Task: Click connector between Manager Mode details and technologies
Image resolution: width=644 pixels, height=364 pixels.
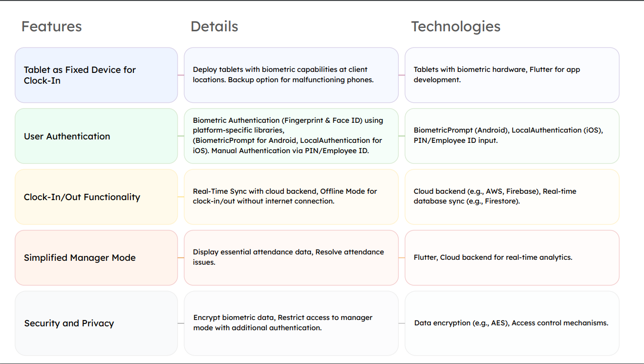Action: [402, 257]
